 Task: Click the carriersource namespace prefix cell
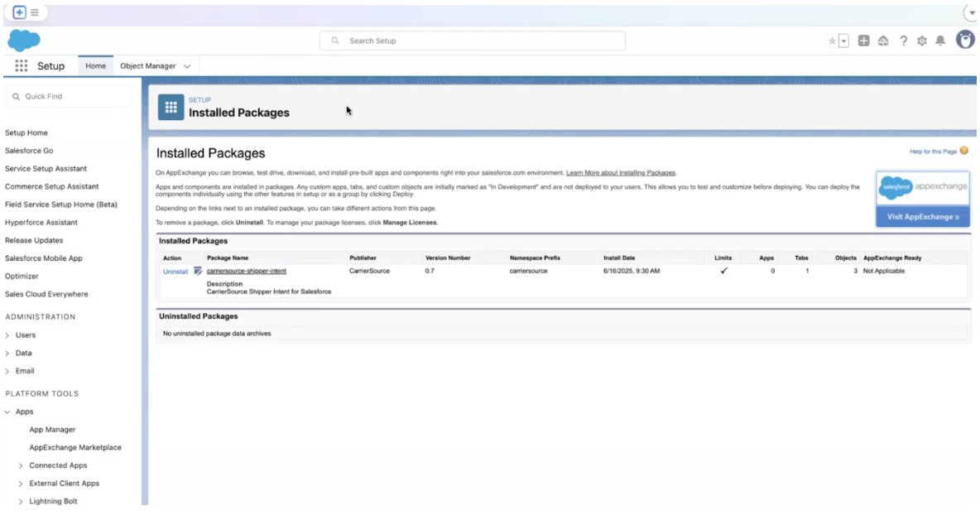pyautogui.click(x=529, y=272)
